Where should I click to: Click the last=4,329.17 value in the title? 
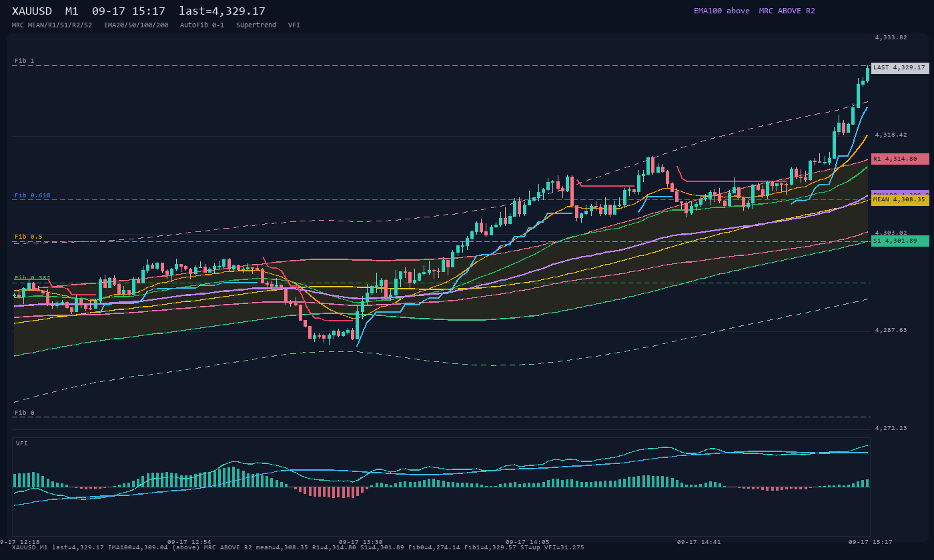click(222, 11)
